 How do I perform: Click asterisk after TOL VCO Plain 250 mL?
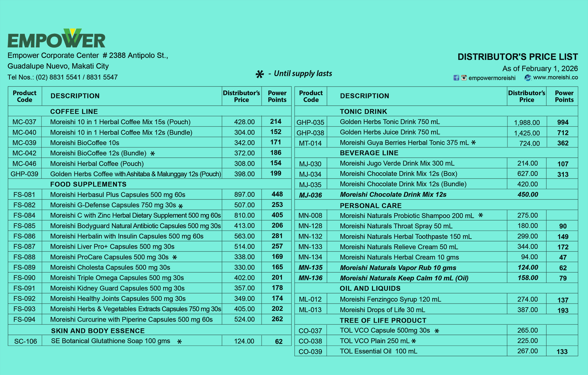(x=414, y=341)
